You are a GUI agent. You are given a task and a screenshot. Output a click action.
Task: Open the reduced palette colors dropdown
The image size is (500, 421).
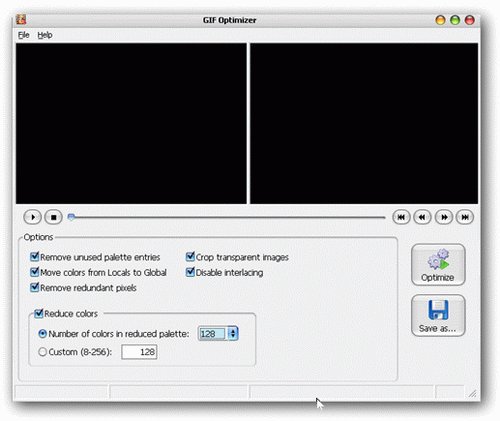click(233, 334)
